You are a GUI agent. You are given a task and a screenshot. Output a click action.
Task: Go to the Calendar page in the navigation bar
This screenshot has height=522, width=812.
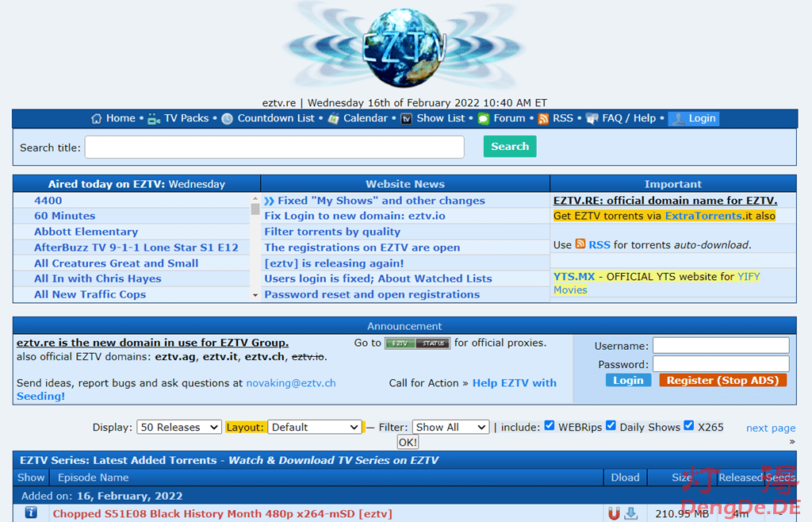[x=365, y=118]
